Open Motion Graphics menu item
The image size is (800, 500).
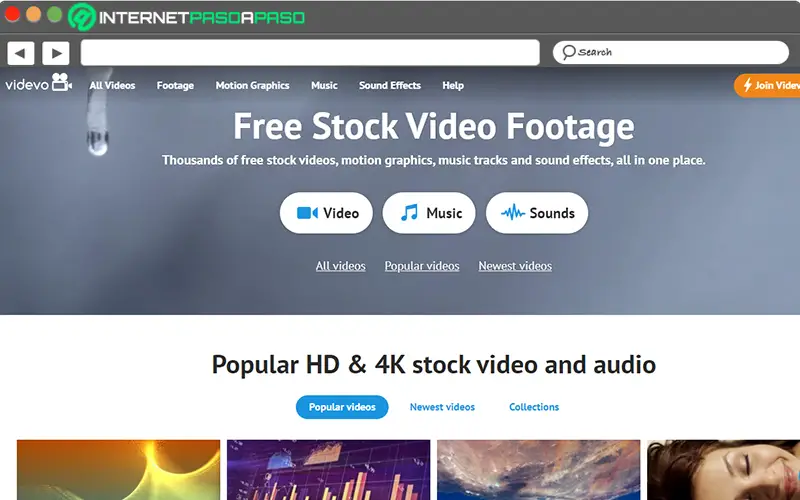(253, 85)
